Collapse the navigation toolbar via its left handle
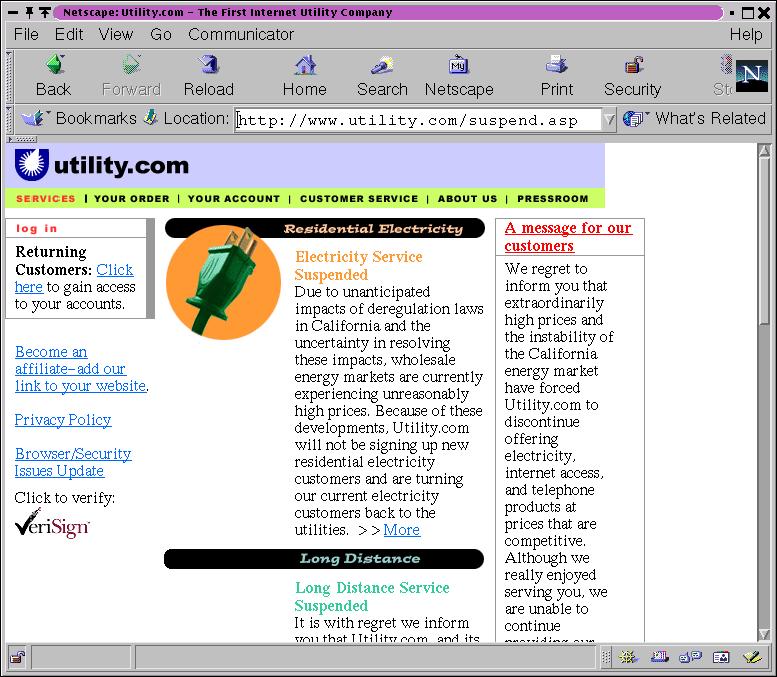Screen dimensions: 777x677 point(9,76)
